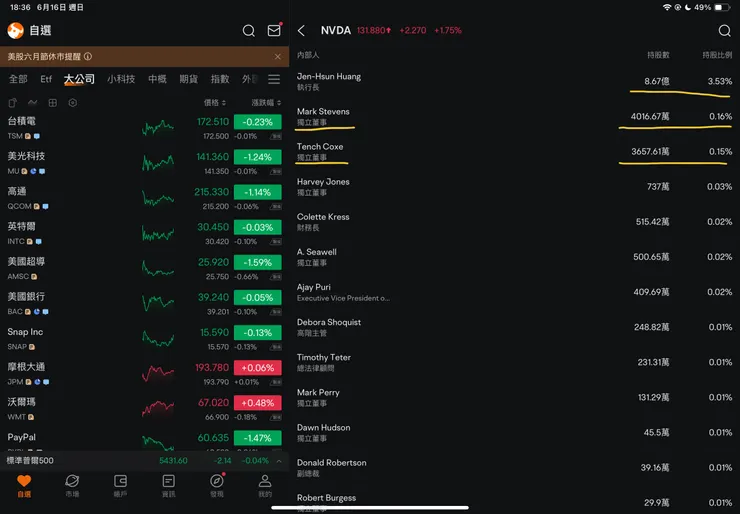Open the PayPal row
Screen dimensions: 740x514
coord(144,440)
